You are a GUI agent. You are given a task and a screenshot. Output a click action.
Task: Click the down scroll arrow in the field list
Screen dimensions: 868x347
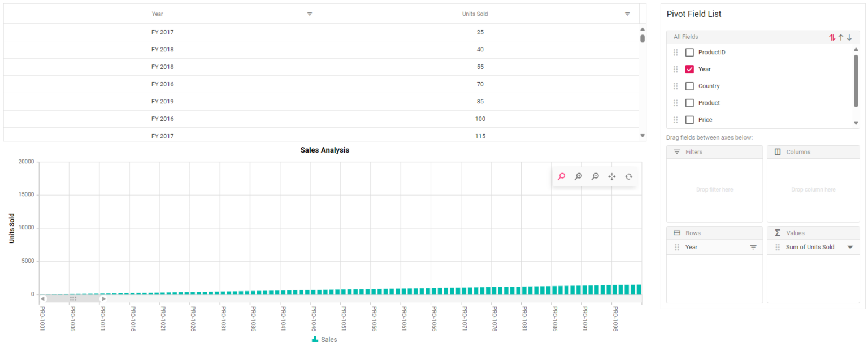click(x=856, y=123)
